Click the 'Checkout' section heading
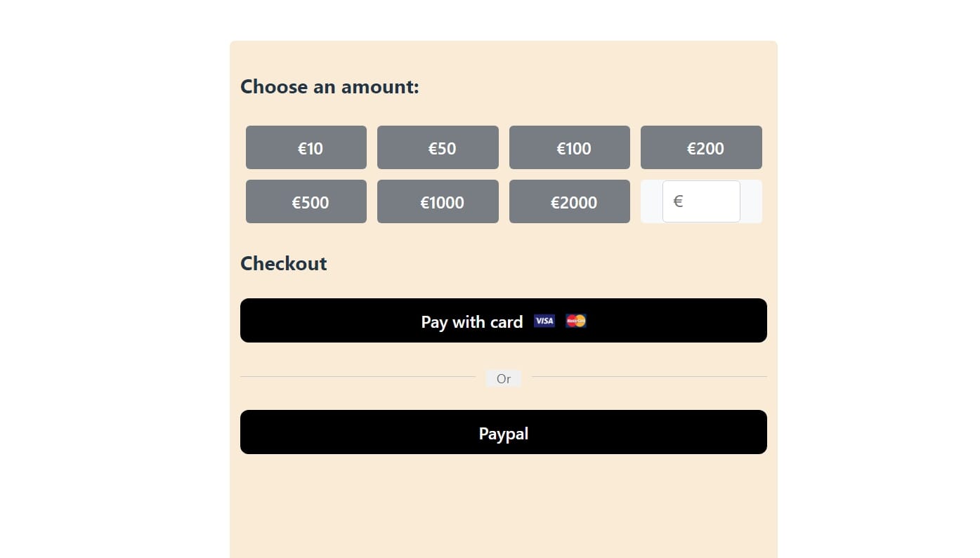 (x=284, y=264)
